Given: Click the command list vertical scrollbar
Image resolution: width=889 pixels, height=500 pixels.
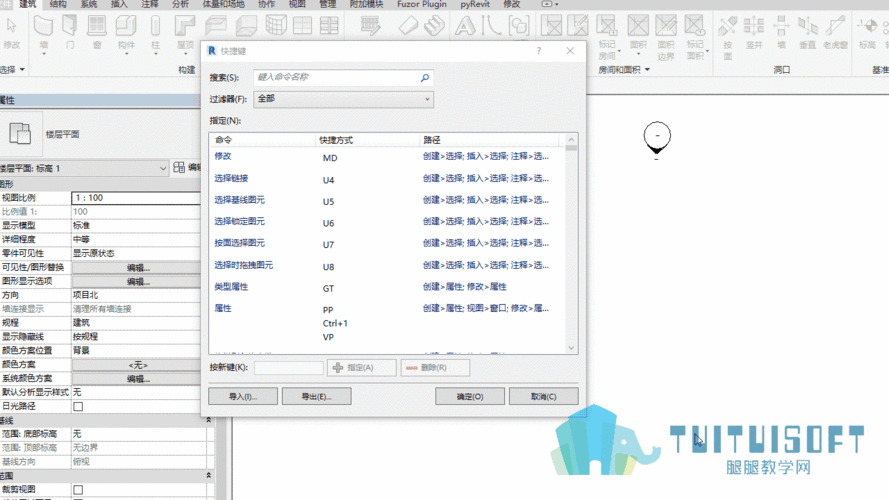Looking at the screenshot, I should 571,245.
